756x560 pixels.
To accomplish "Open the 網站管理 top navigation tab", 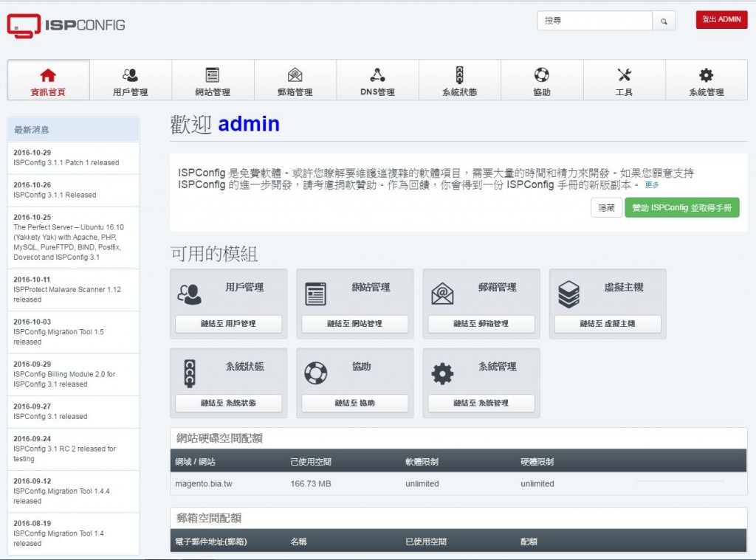I will pos(213,80).
